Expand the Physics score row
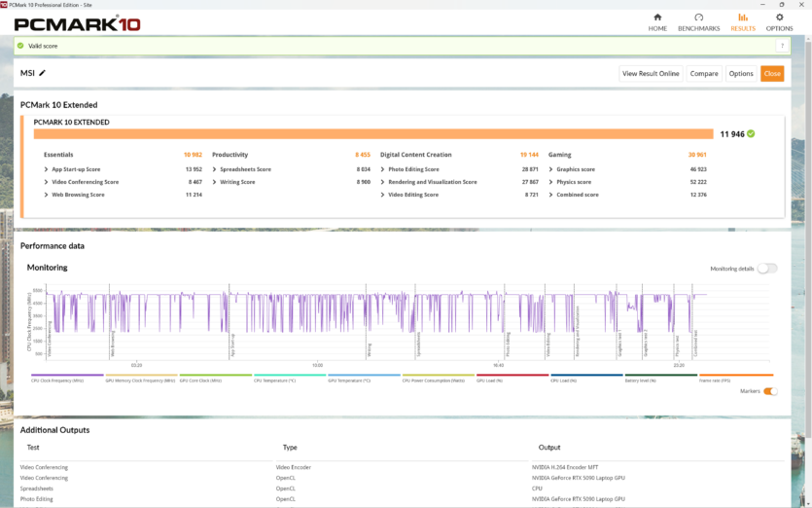 point(551,182)
